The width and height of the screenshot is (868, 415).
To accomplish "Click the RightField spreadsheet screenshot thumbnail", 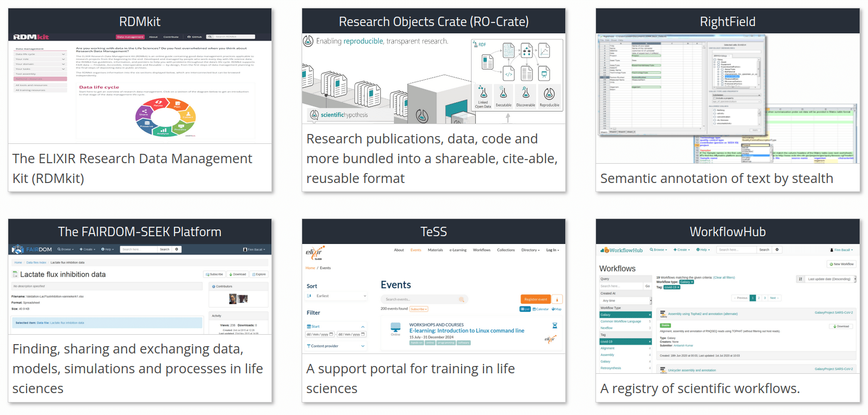I will 727,99.
